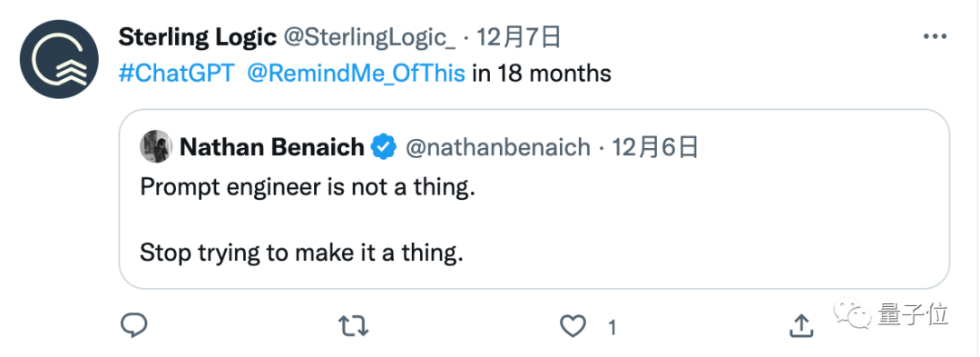Retweet using the arrows icon

point(353,326)
